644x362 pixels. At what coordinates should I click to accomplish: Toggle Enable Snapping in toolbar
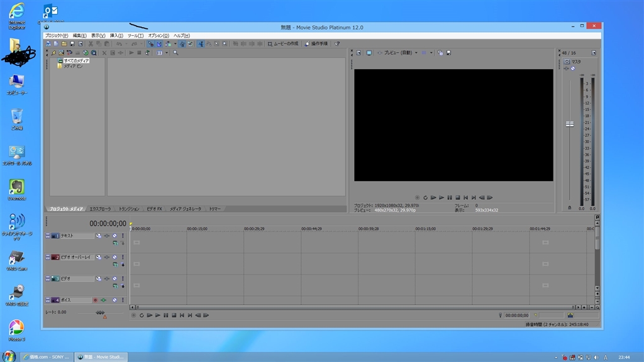[x=151, y=43]
